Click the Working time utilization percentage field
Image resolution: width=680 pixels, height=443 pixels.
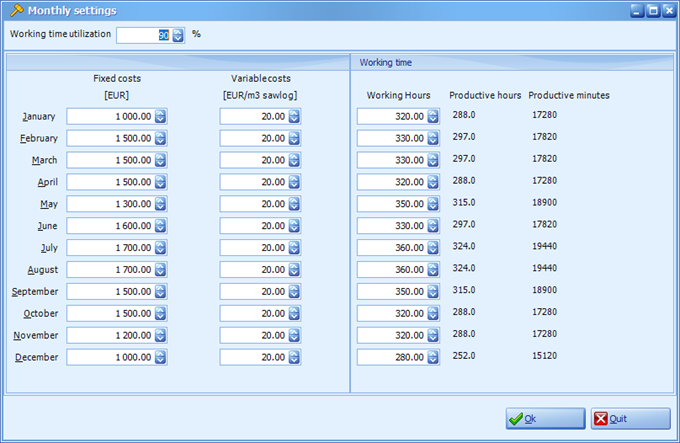[x=150, y=35]
